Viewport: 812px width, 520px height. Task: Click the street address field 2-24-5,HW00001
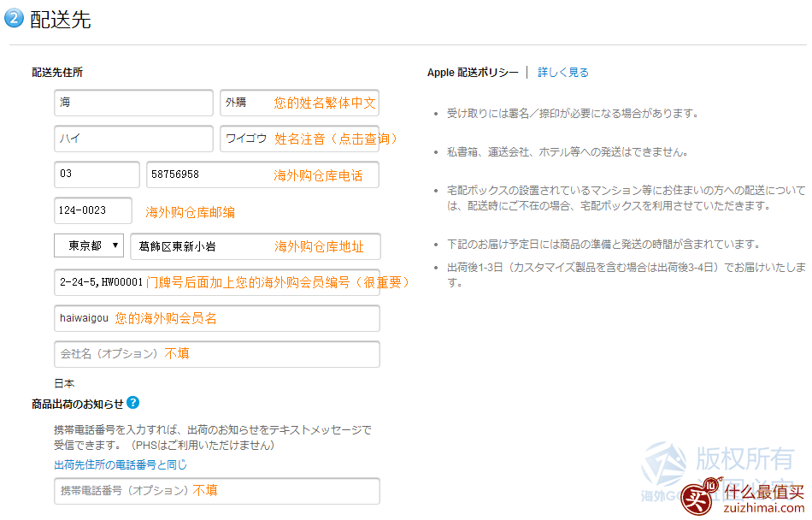pos(217,282)
